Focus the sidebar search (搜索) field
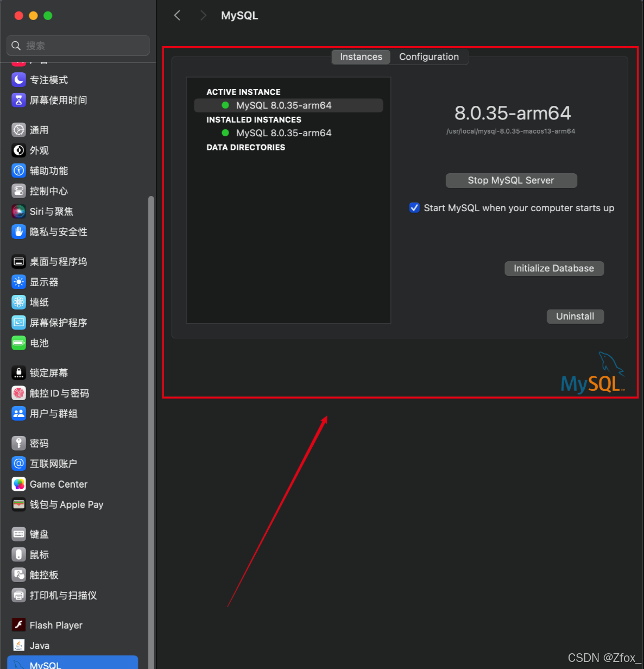Screen dimensions: 644x669 [78, 46]
